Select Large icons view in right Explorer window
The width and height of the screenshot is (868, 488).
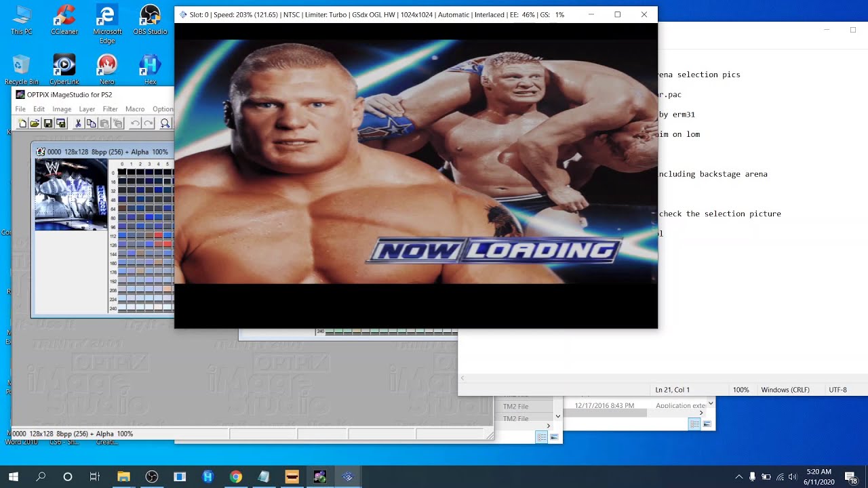pos(707,424)
